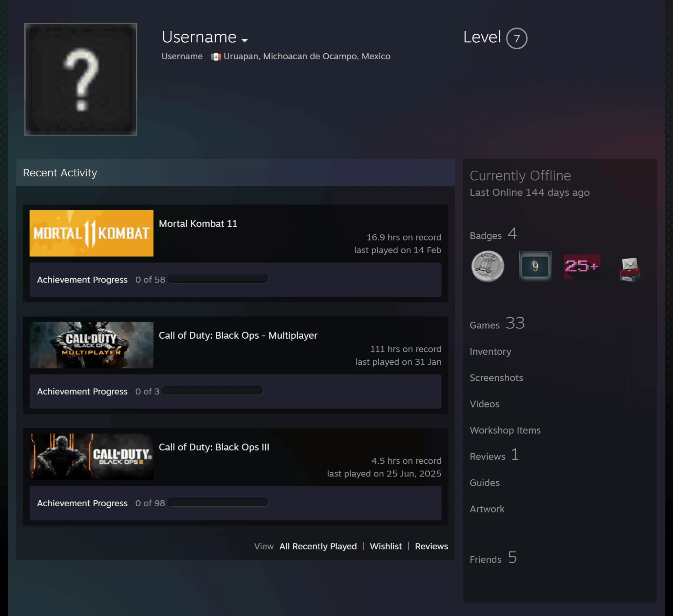This screenshot has height=616, width=673.
Task: Click the Achievement Progress label for Mortal Kombat 11
Action: 82,280
